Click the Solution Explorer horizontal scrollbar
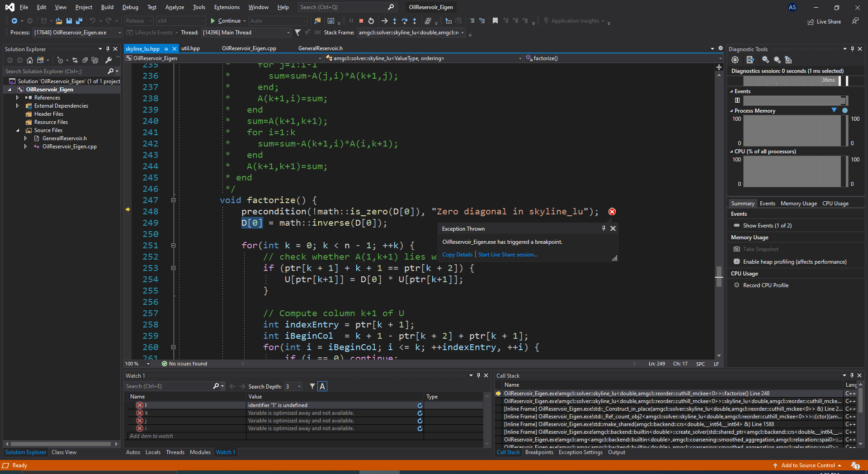 pyautogui.click(x=61, y=444)
